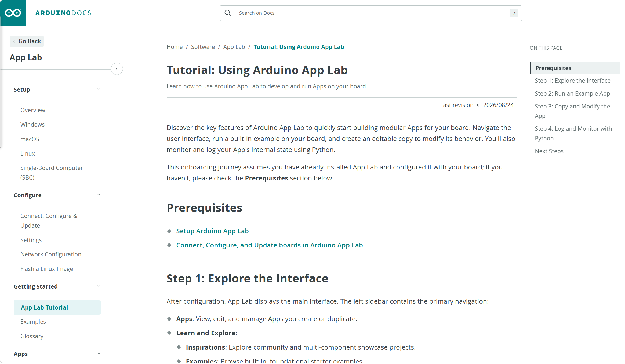Open the Examples page in sidebar

(x=33, y=322)
